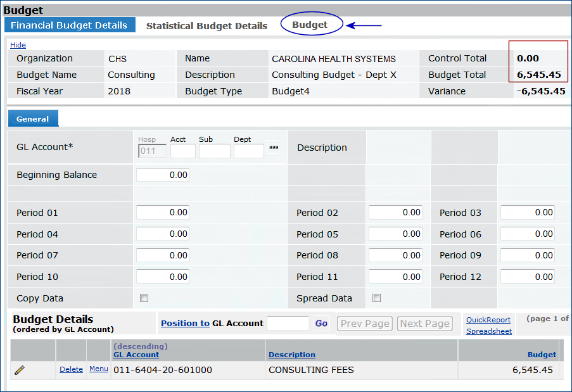Toggle the Spread Data checkbox
This screenshot has width=572, height=392.
tap(376, 298)
